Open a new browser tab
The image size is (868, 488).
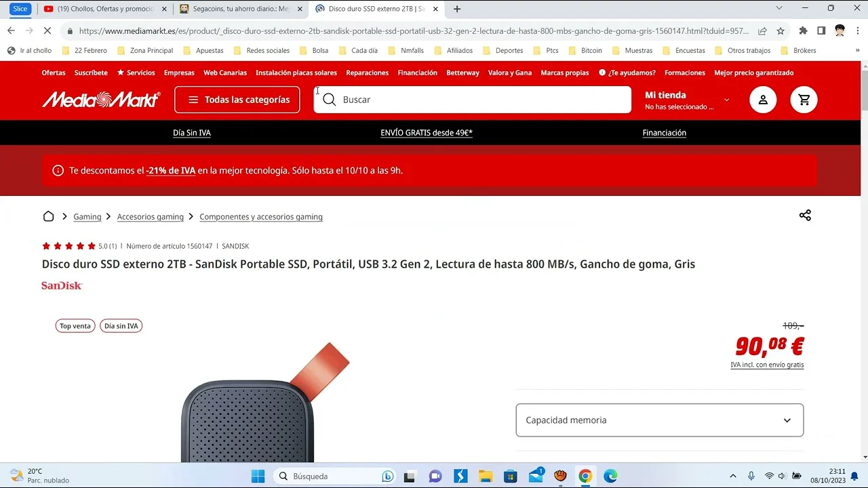(457, 9)
